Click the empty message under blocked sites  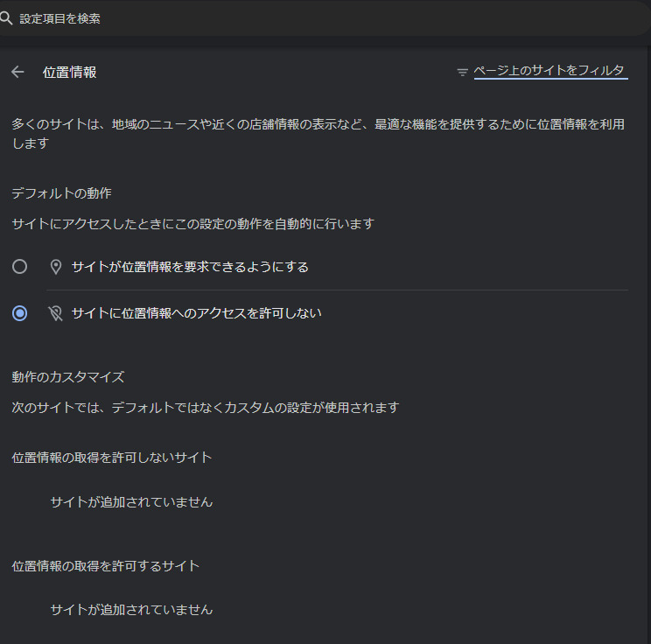(x=131, y=502)
